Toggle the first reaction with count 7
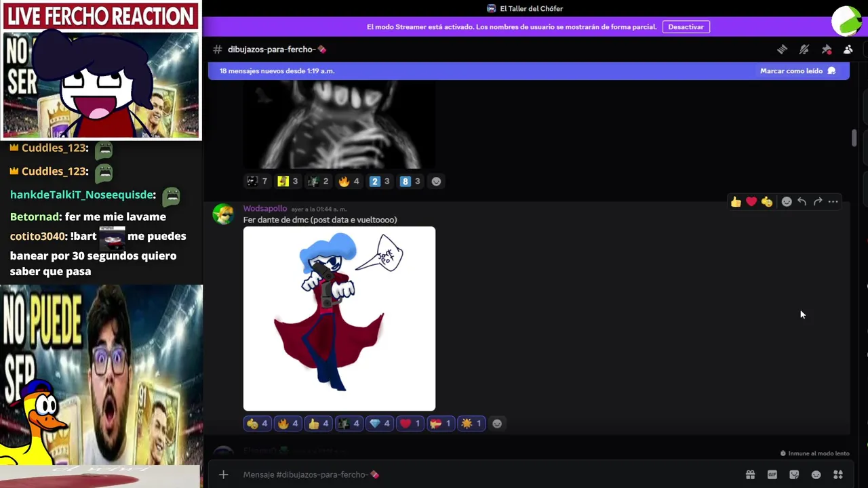The width and height of the screenshot is (868, 488). [257, 181]
